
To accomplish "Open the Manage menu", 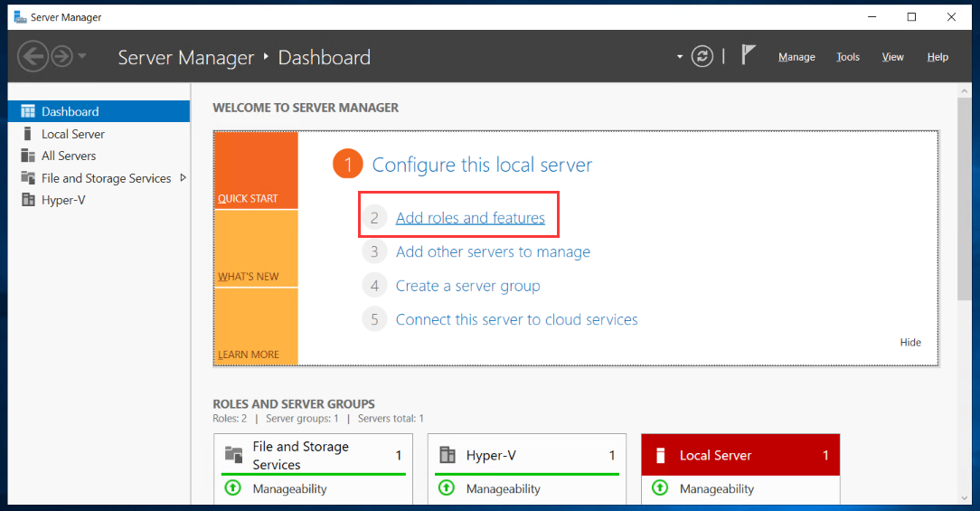I will click(796, 57).
